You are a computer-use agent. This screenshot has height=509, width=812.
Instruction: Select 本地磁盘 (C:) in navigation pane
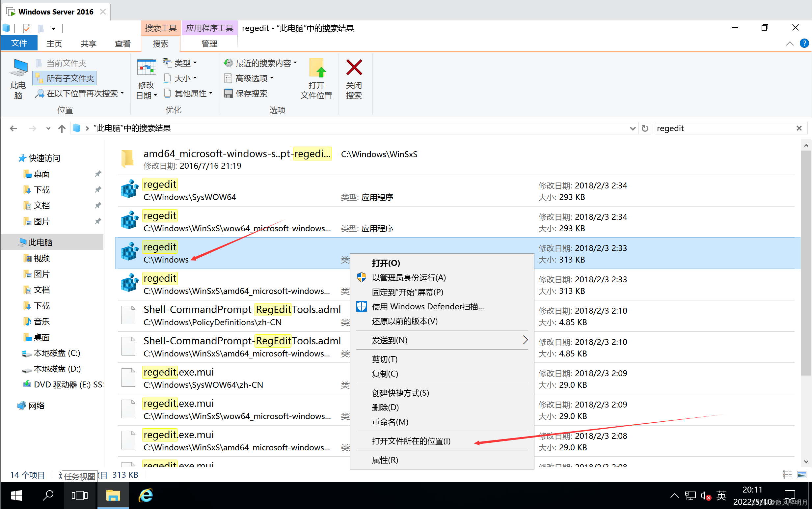pyautogui.click(x=57, y=353)
